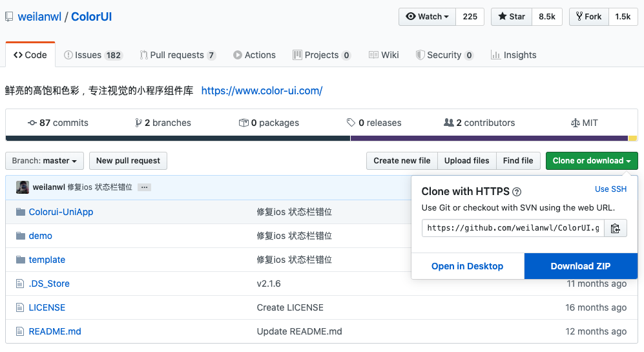Screen dimensions: 644x352
Task: View the 225 watchers count
Action: 470,17
